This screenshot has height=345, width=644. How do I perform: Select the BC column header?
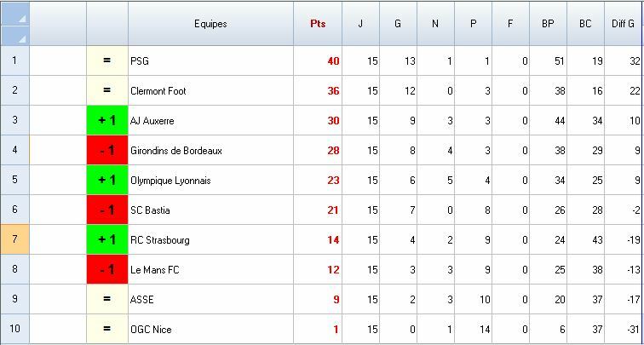click(585, 24)
